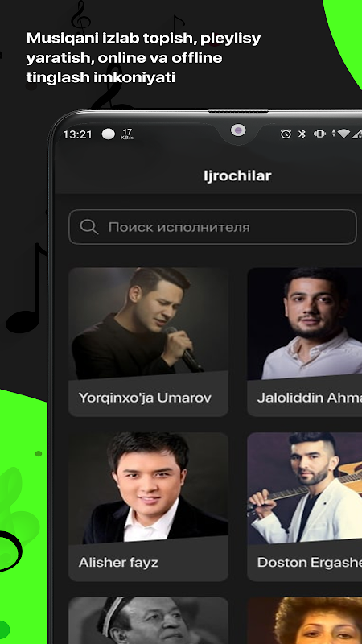Open Yorqinxo'ja Umarov artist photo
This screenshot has width=362, height=644.
(148, 324)
